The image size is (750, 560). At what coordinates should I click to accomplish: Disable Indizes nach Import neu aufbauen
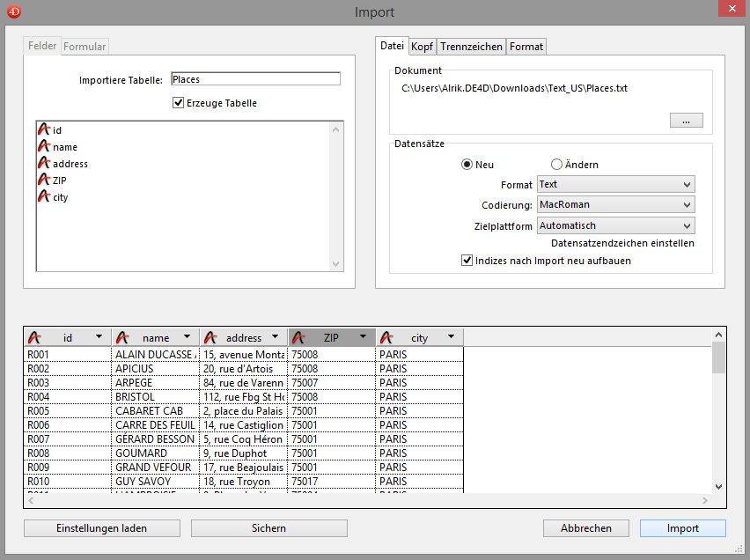click(467, 261)
